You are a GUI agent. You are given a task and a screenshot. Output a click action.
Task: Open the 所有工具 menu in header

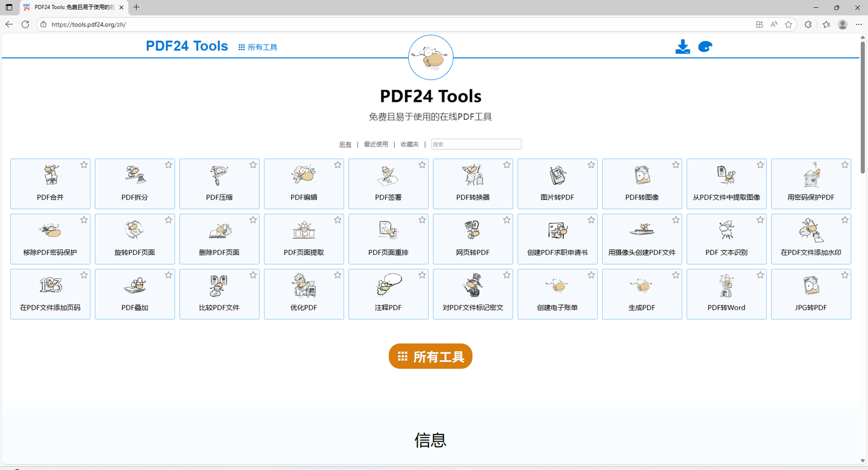pos(258,47)
